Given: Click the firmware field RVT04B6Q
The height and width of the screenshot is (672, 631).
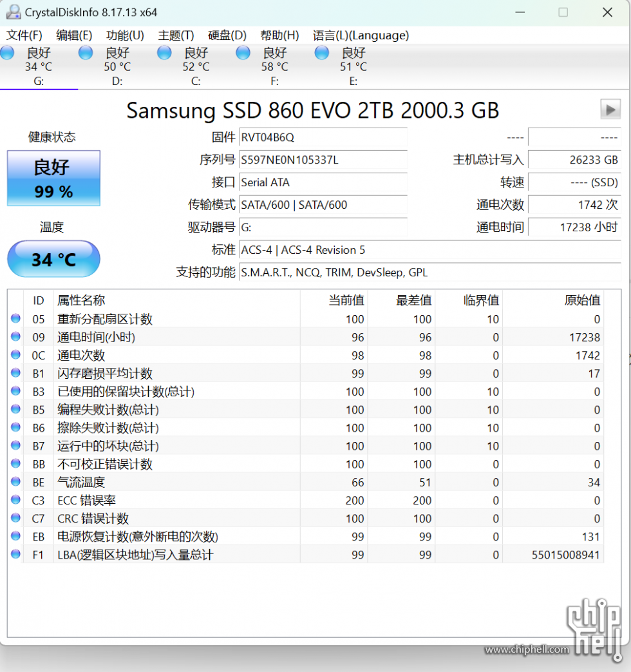Looking at the screenshot, I should click(x=323, y=137).
